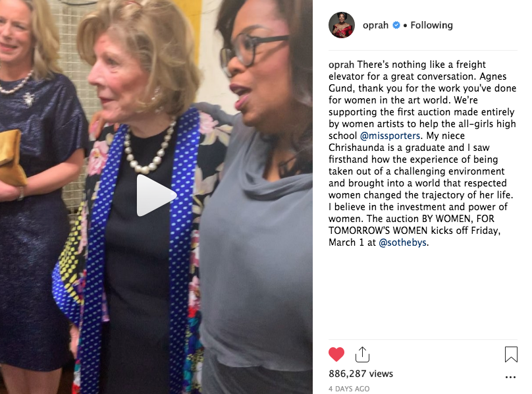Click the pearl necklace in the video frame
532x394 pixels.
[149, 148]
